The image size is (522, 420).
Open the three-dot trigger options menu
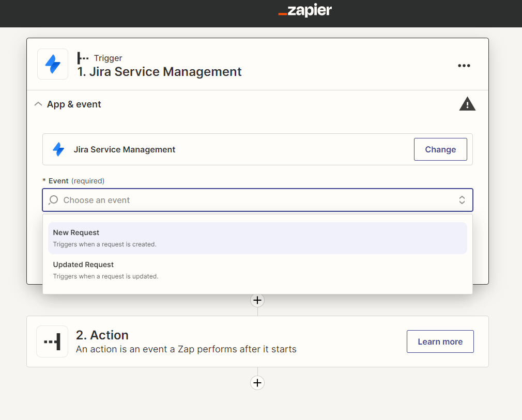coord(464,66)
